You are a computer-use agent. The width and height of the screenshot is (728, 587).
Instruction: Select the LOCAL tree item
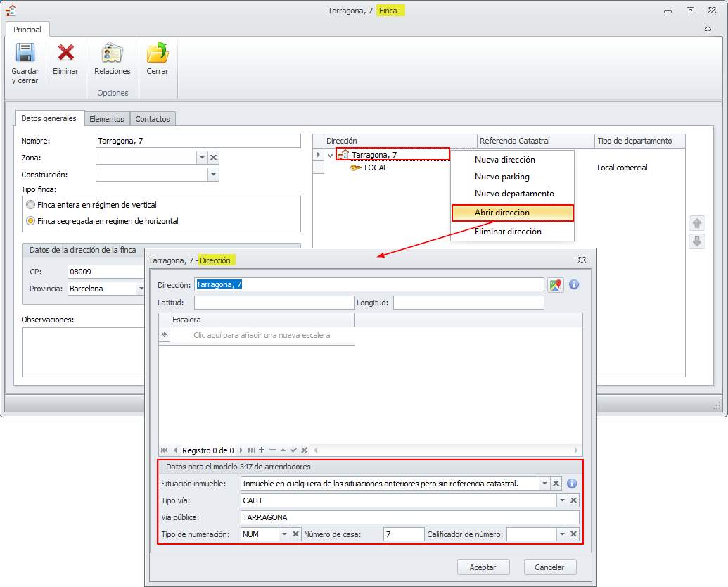coord(376,168)
